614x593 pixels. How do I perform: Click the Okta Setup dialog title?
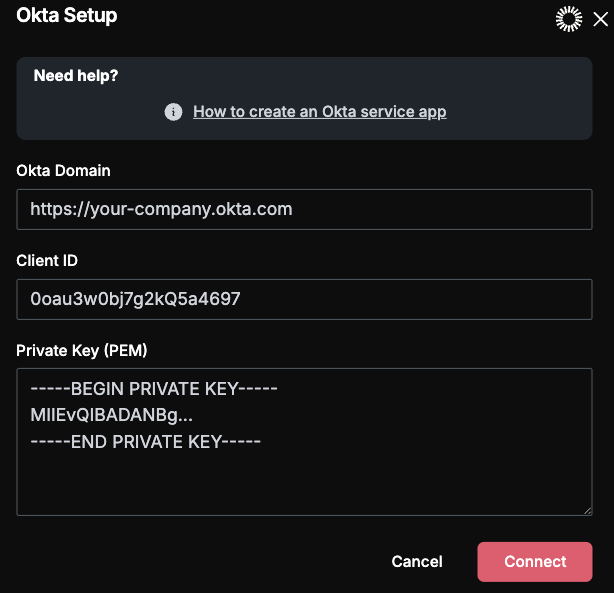[67, 16]
